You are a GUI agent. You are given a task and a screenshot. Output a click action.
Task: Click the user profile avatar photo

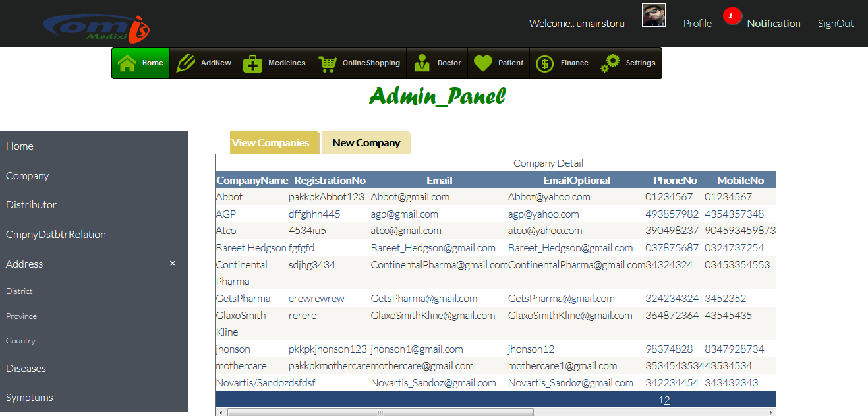coord(654,15)
